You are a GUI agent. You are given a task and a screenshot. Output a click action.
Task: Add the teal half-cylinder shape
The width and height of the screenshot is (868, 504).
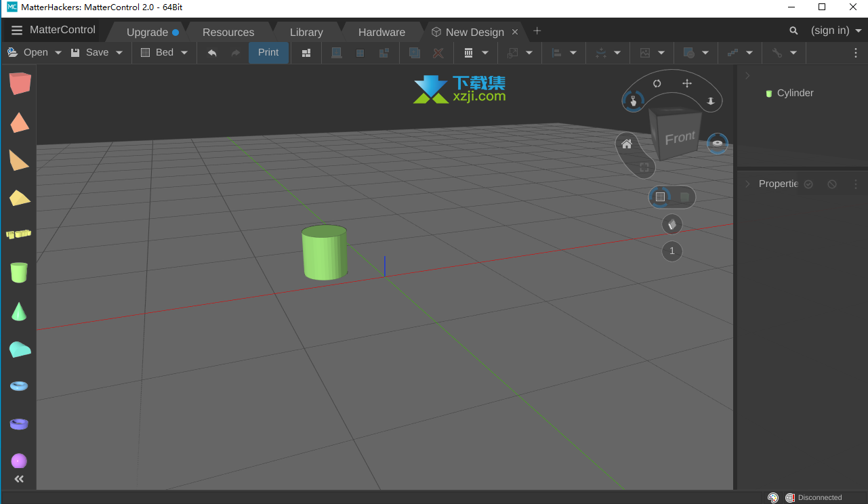point(20,350)
